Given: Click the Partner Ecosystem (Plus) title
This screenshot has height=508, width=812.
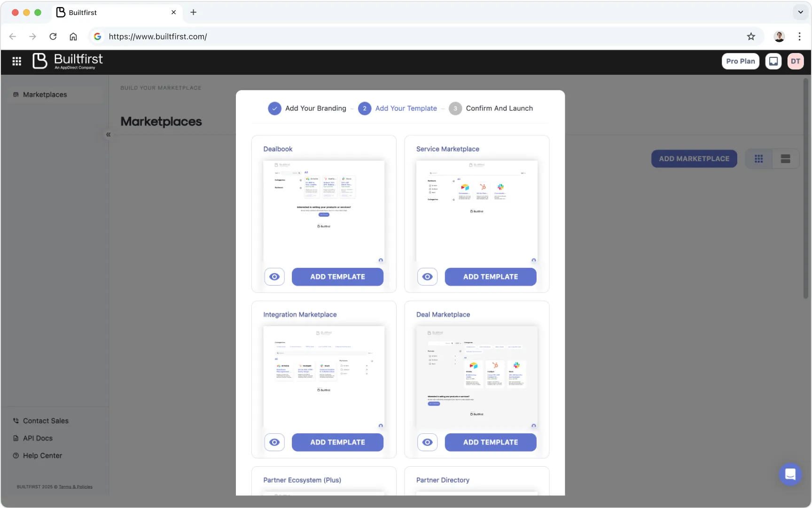Looking at the screenshot, I should 302,480.
